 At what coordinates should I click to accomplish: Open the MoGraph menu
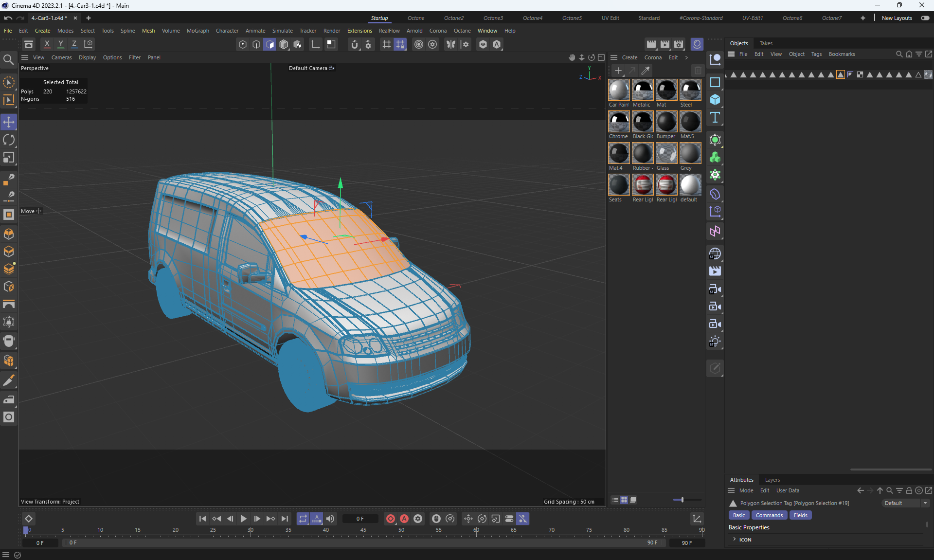point(198,31)
